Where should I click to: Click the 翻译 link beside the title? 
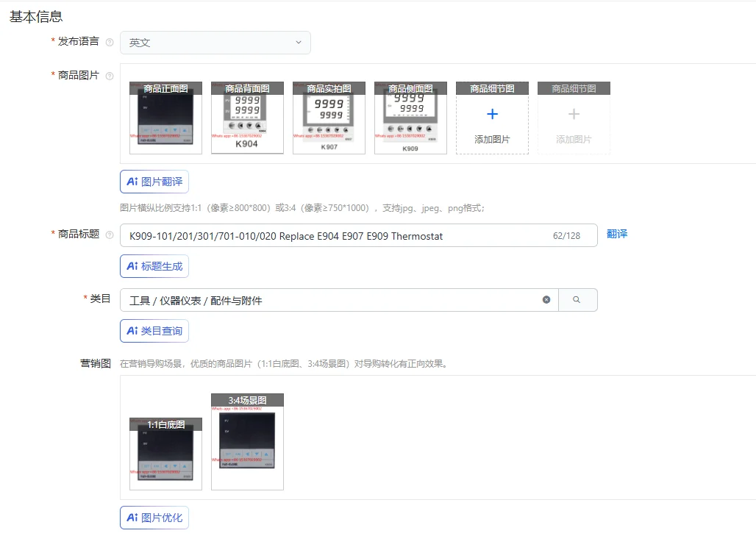(x=617, y=235)
